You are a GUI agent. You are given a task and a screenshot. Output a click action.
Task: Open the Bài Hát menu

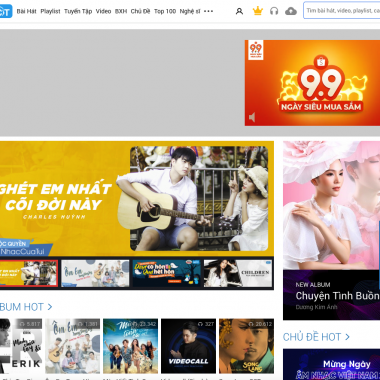click(x=26, y=11)
